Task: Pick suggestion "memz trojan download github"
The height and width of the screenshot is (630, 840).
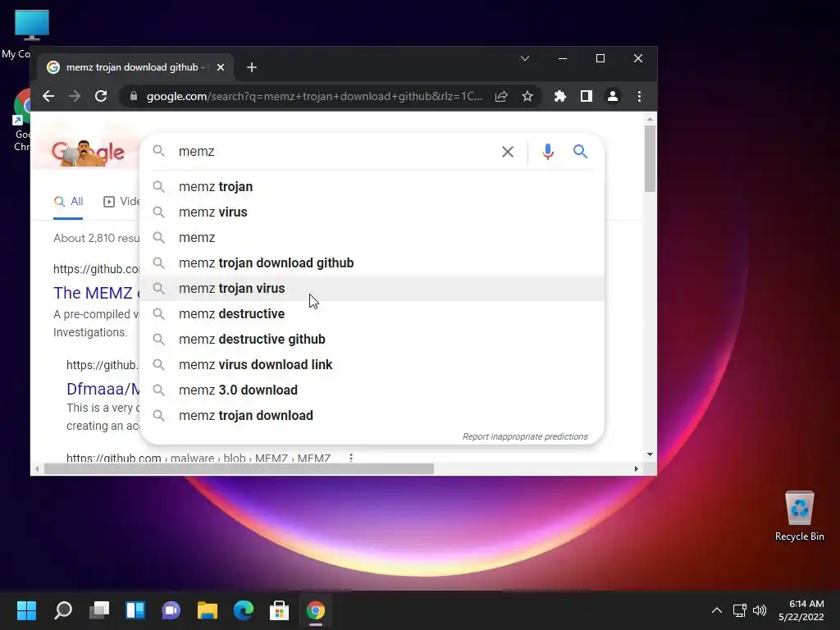Action: click(x=372, y=263)
